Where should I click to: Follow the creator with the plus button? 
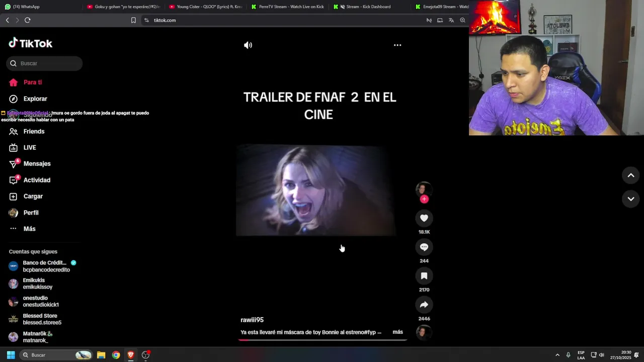(x=424, y=199)
